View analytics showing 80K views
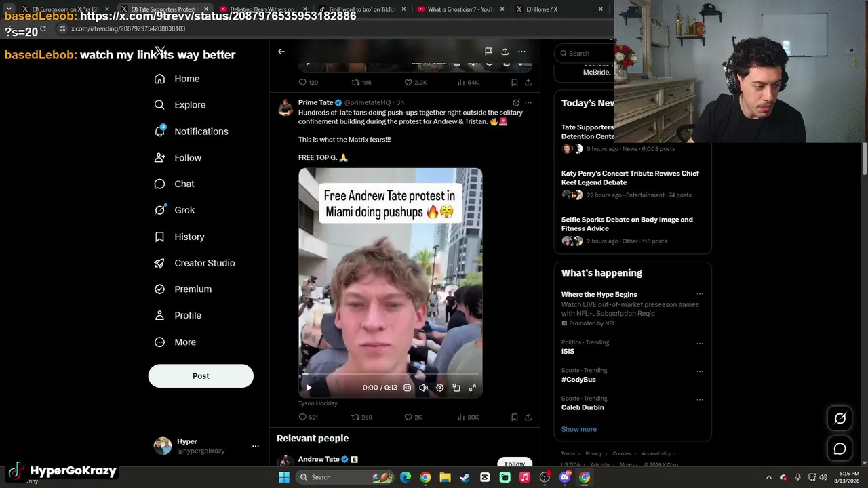 tap(469, 417)
